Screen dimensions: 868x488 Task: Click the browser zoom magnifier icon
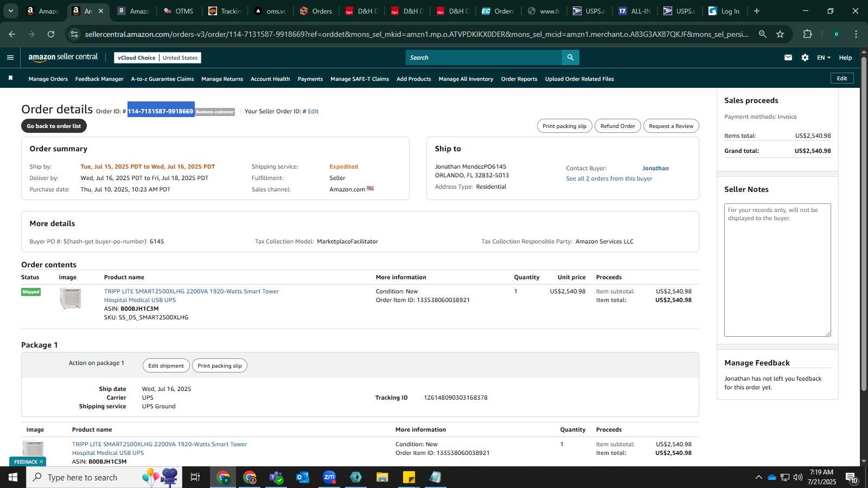click(763, 34)
